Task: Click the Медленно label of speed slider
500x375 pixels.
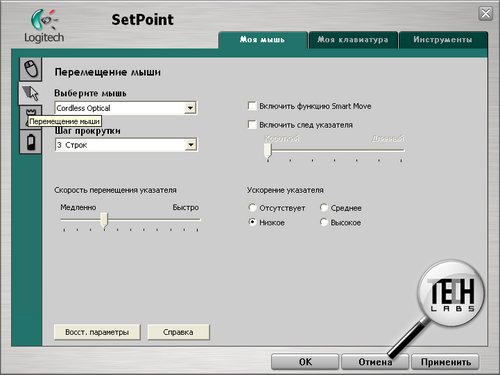Action: [78, 207]
